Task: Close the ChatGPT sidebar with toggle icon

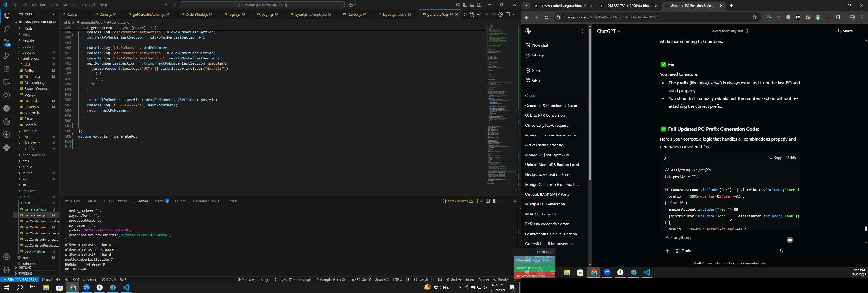Action: pos(580,31)
